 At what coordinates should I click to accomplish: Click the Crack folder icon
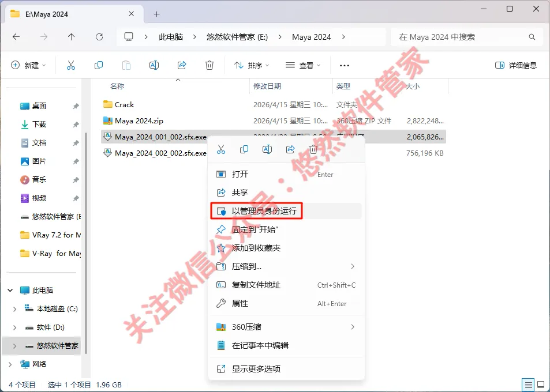pyautogui.click(x=107, y=104)
